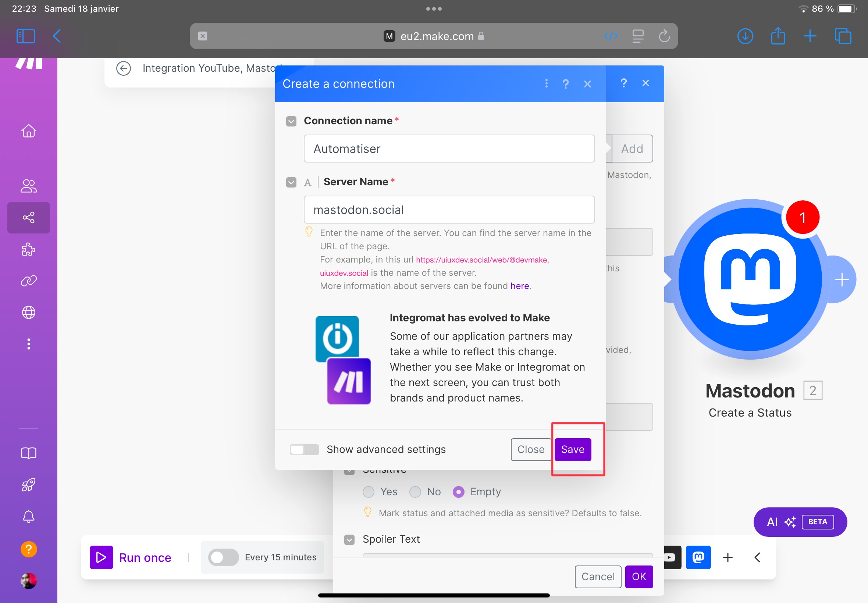
Task: Open Safari downloads
Action: tap(745, 36)
